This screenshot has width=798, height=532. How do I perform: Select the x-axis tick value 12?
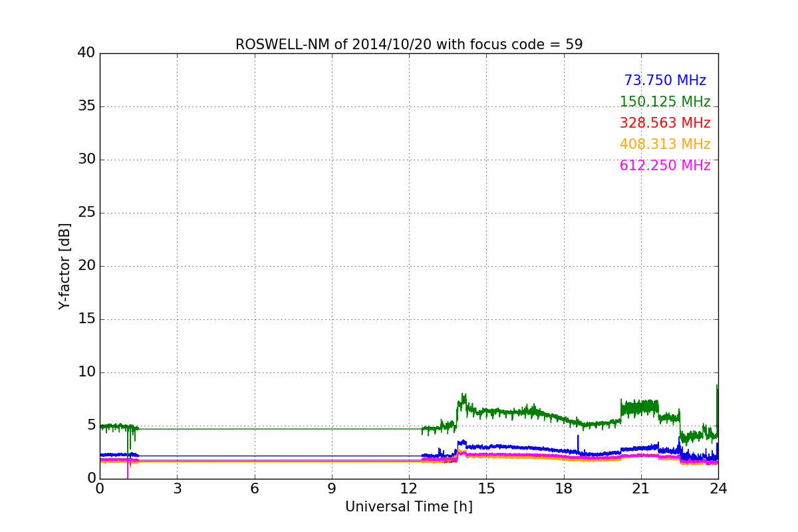click(409, 489)
